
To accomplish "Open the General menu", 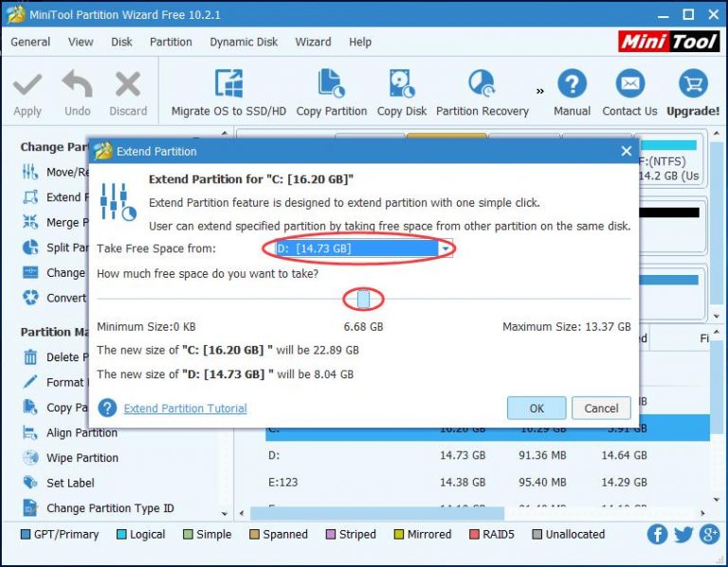I will (x=30, y=42).
